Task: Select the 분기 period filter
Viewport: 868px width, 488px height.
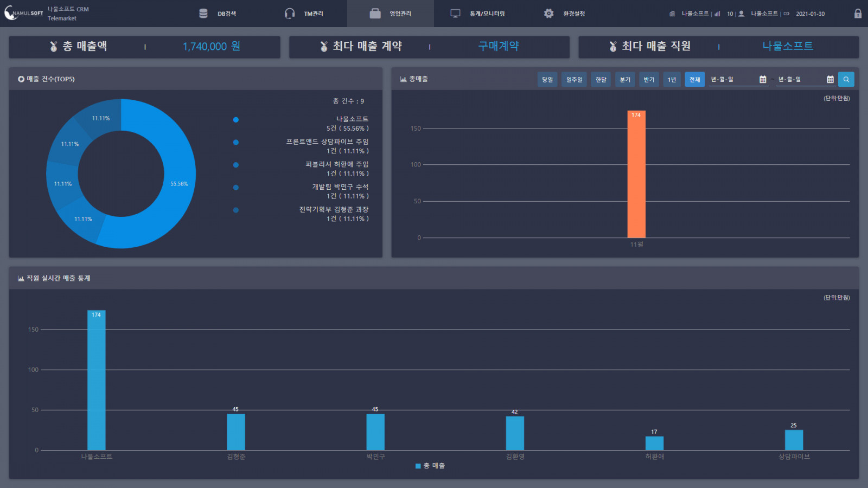Action: point(625,80)
